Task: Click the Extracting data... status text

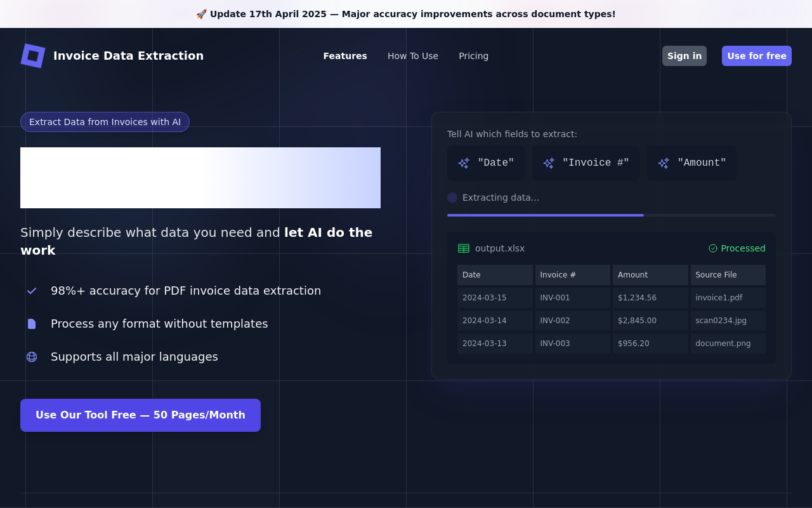Action: [501, 197]
